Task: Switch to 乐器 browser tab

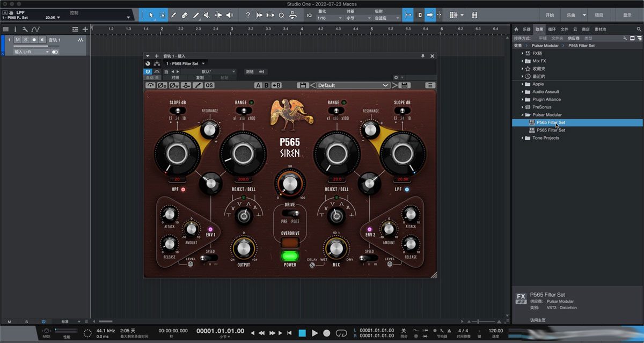Action: pos(526,30)
